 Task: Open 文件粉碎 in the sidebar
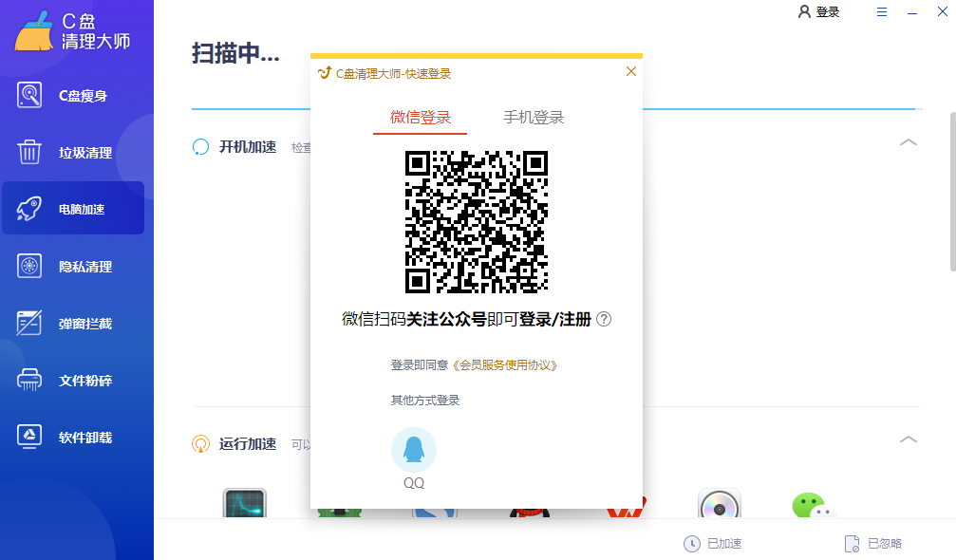coord(73,381)
